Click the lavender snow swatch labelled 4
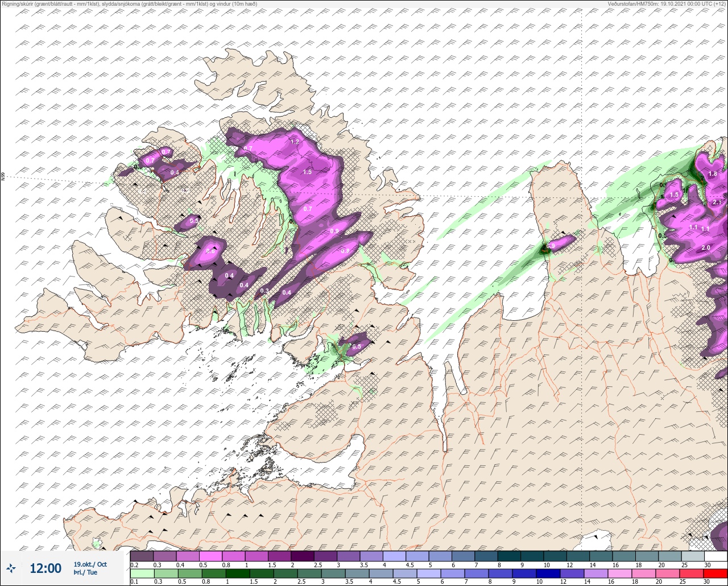The image size is (728, 586). [394, 556]
